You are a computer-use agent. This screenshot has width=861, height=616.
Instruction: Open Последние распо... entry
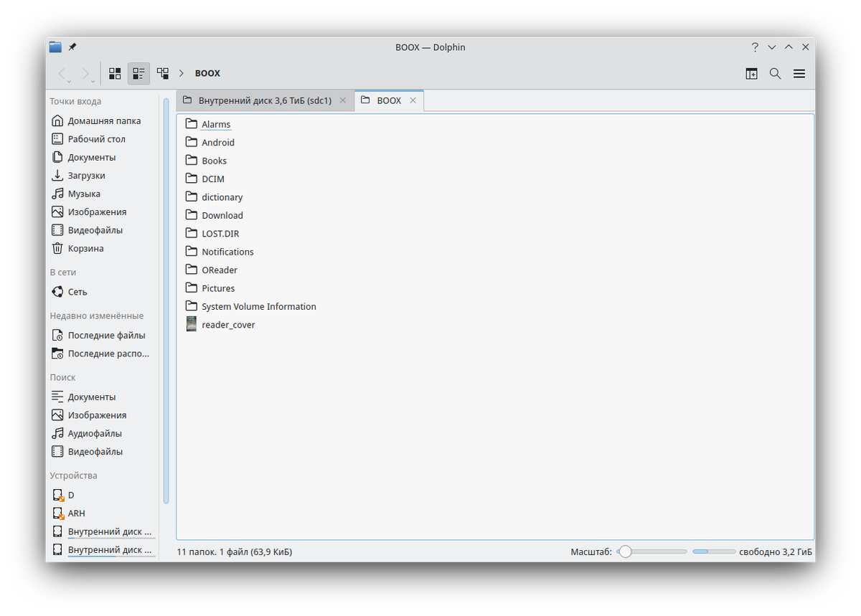click(x=104, y=354)
